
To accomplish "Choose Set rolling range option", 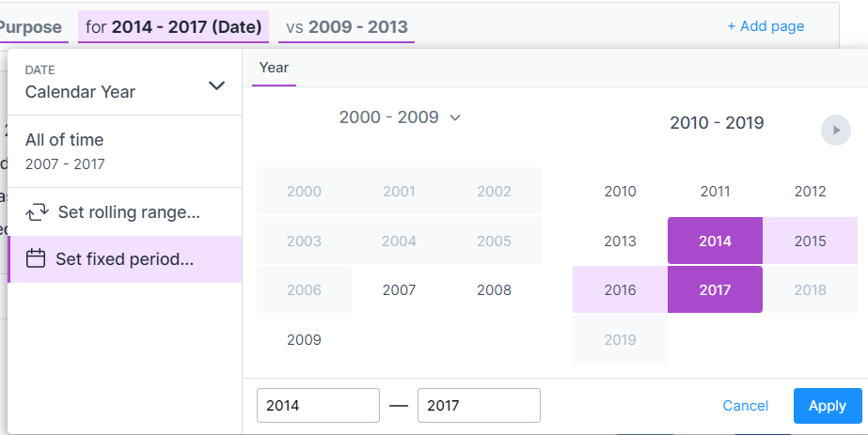I will click(128, 212).
